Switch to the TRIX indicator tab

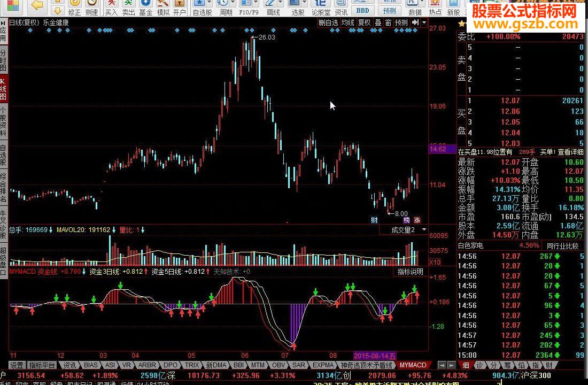[191, 365]
